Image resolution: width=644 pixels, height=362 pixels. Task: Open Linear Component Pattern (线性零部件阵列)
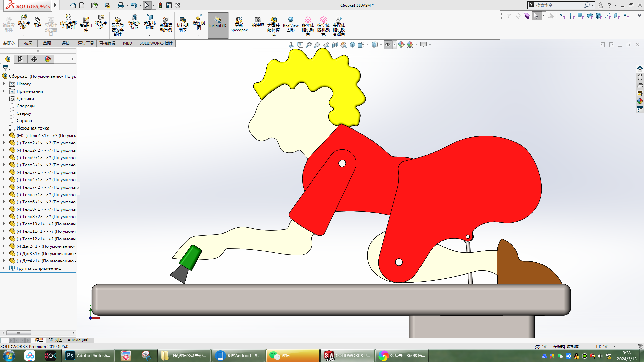[68, 22]
